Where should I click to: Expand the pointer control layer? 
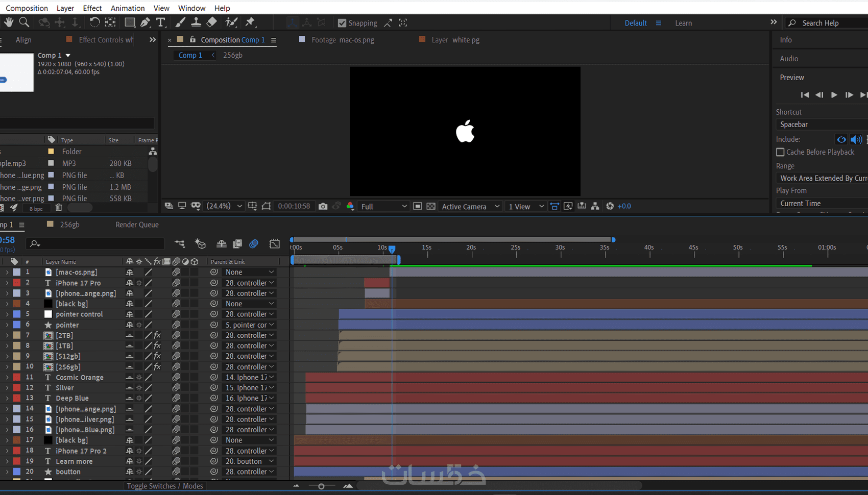click(7, 314)
